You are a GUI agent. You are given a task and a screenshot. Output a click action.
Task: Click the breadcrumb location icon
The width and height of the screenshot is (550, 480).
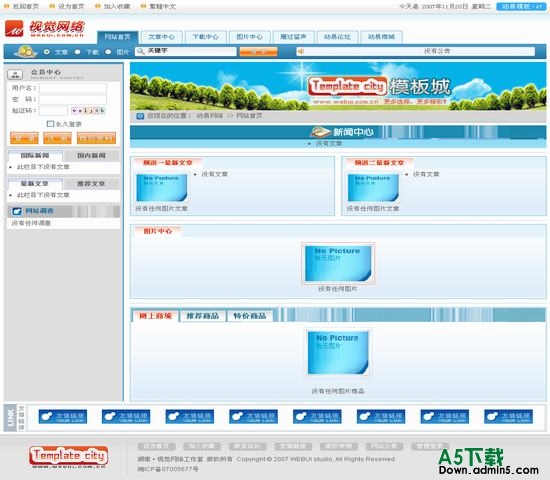coord(140,116)
